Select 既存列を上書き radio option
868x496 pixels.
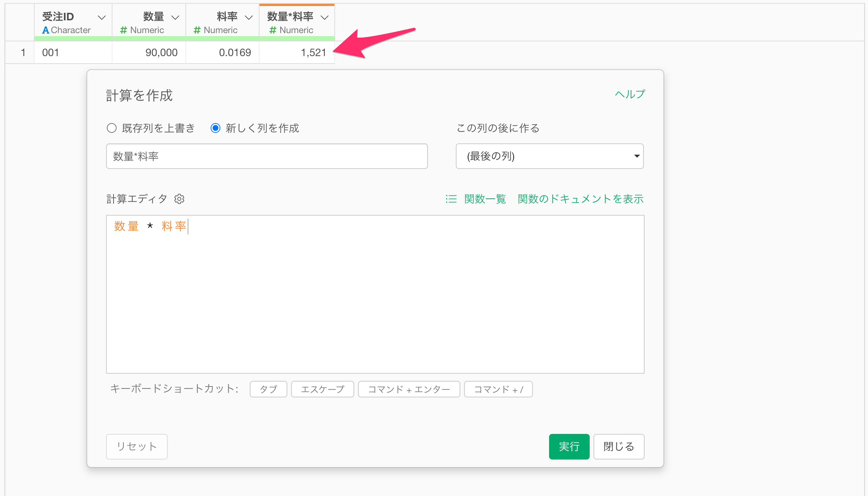(112, 128)
